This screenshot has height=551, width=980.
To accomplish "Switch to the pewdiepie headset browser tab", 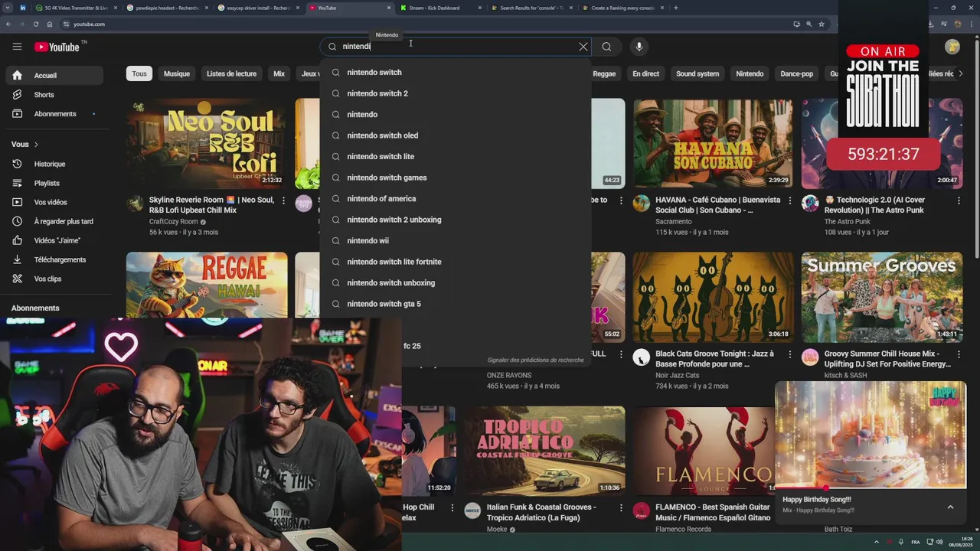I will [x=165, y=8].
